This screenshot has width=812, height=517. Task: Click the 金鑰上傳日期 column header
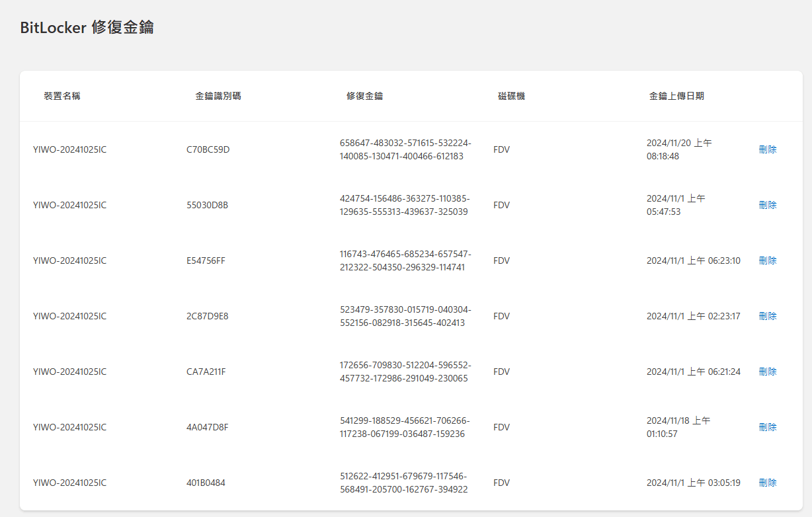(677, 96)
